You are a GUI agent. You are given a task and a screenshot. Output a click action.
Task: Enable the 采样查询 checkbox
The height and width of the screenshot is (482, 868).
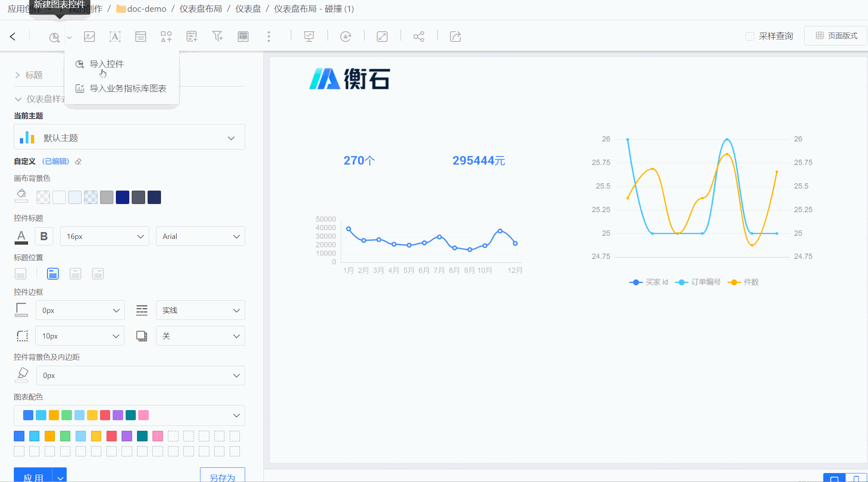pyautogui.click(x=750, y=36)
